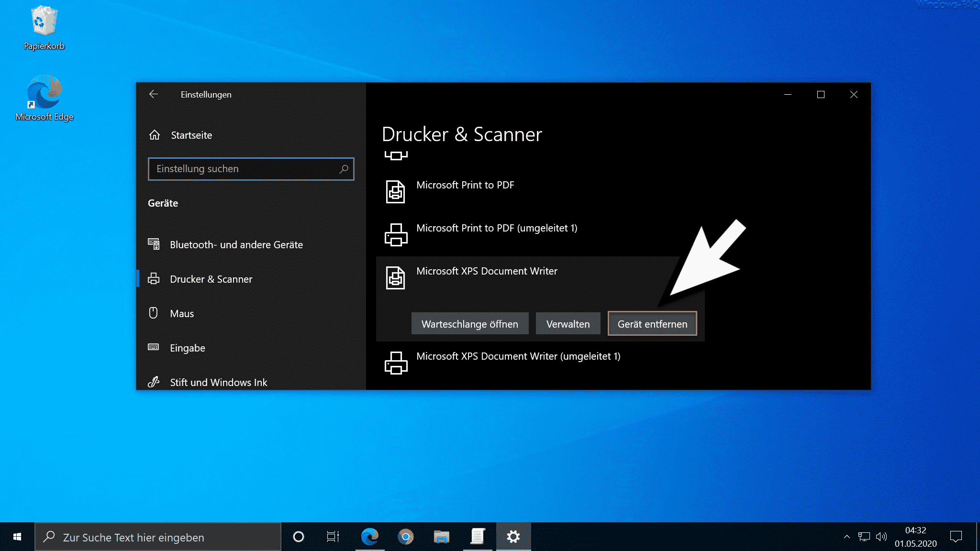
Task: Open the Startseite home icon
Action: (154, 135)
